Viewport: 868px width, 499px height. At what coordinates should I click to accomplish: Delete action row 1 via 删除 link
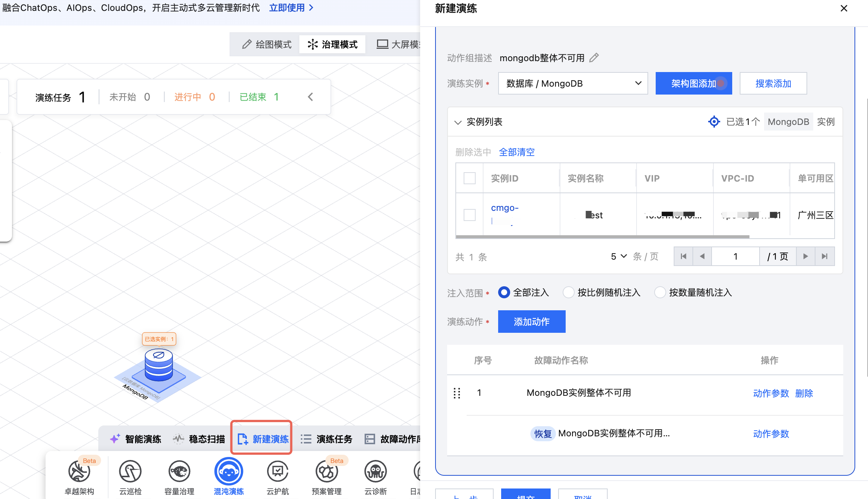click(804, 393)
